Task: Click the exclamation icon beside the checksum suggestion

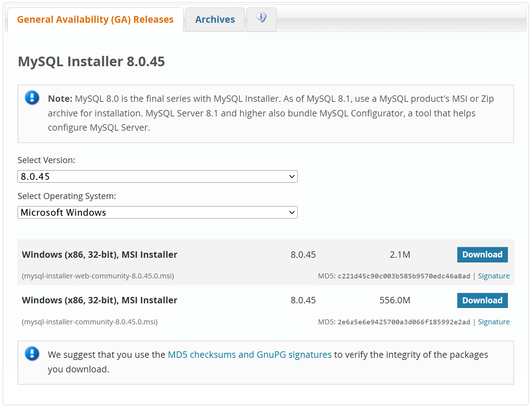Action: pyautogui.click(x=32, y=354)
